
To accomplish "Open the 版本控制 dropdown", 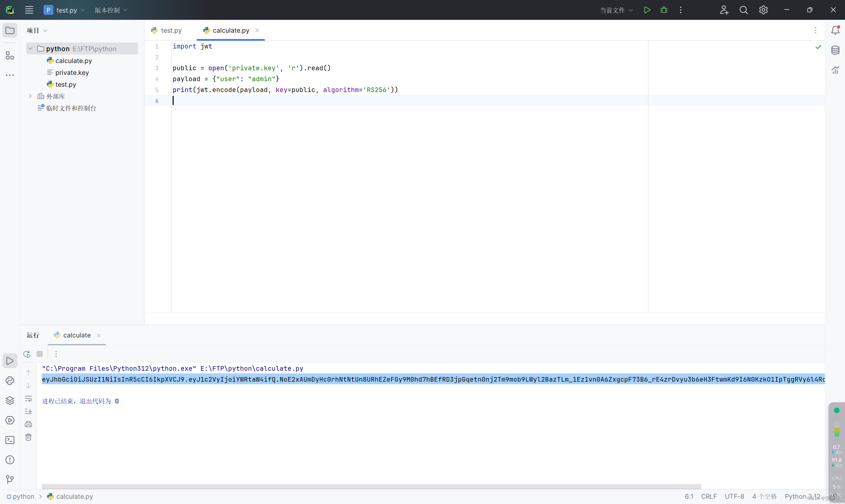I will pos(111,10).
